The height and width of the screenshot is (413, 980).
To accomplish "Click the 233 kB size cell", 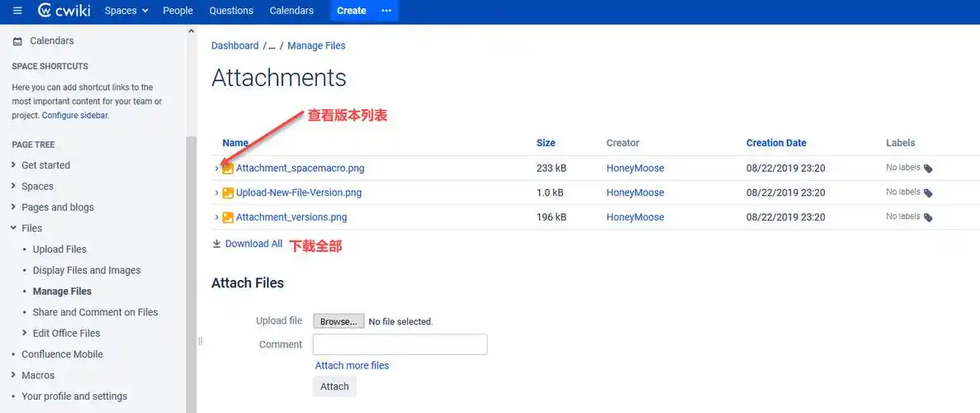I will (552, 169).
